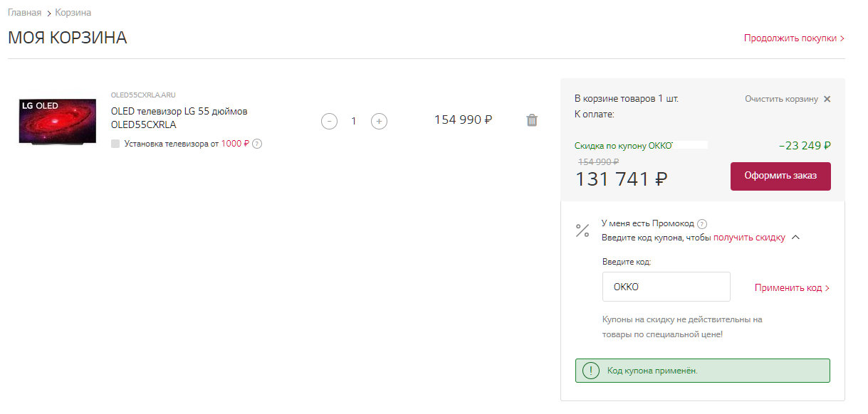Screen dimensions: 868x414
Task: Open the help icon next to Установка телевизора
Action: [257, 144]
